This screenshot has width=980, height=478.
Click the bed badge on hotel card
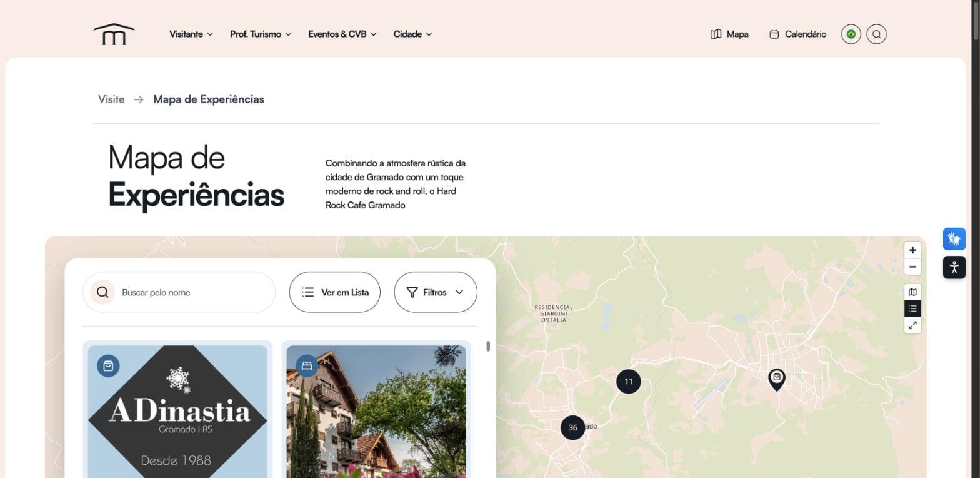[x=307, y=366]
